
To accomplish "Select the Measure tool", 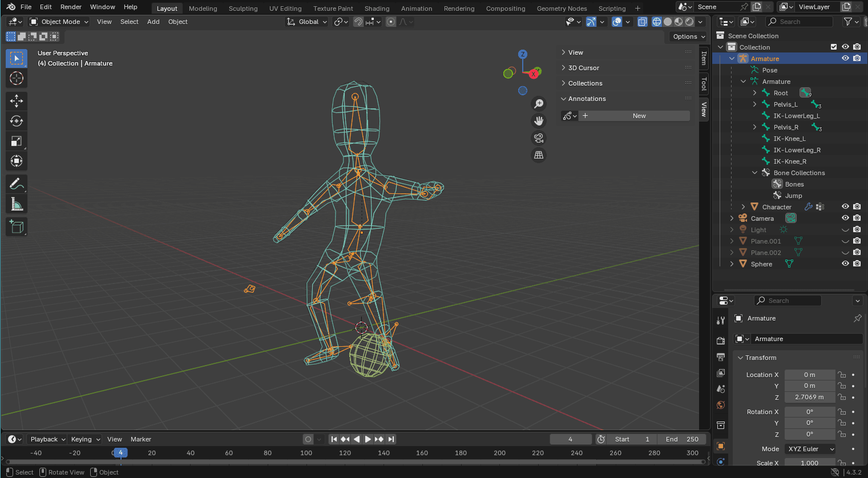I will click(16, 204).
